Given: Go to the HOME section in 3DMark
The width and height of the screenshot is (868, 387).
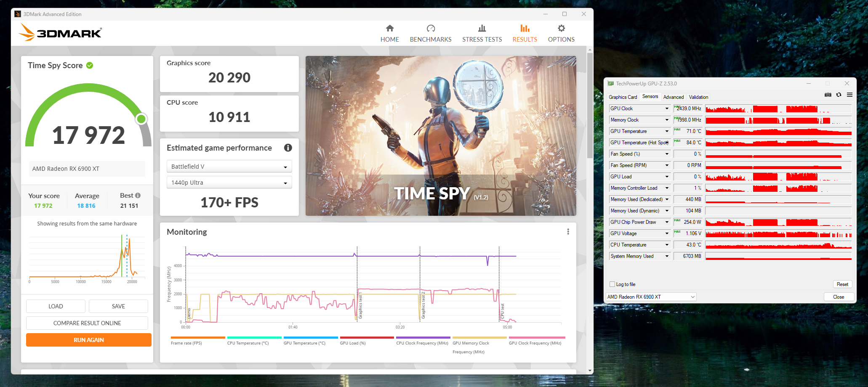Looking at the screenshot, I should pyautogui.click(x=390, y=34).
